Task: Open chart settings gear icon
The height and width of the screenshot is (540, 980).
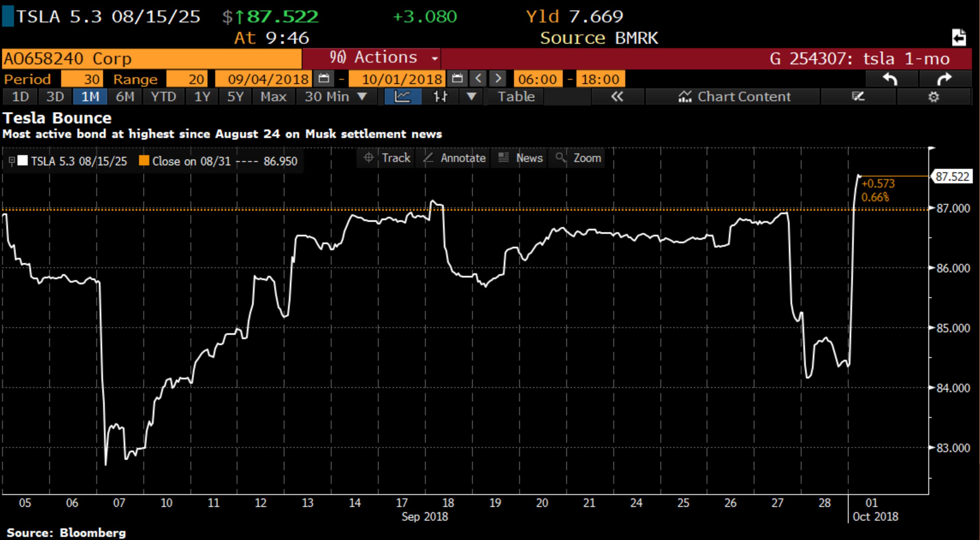Action: tap(933, 97)
